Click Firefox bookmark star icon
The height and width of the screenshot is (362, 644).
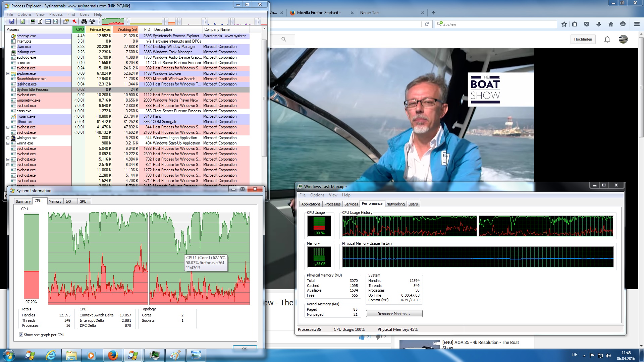pyautogui.click(x=564, y=24)
